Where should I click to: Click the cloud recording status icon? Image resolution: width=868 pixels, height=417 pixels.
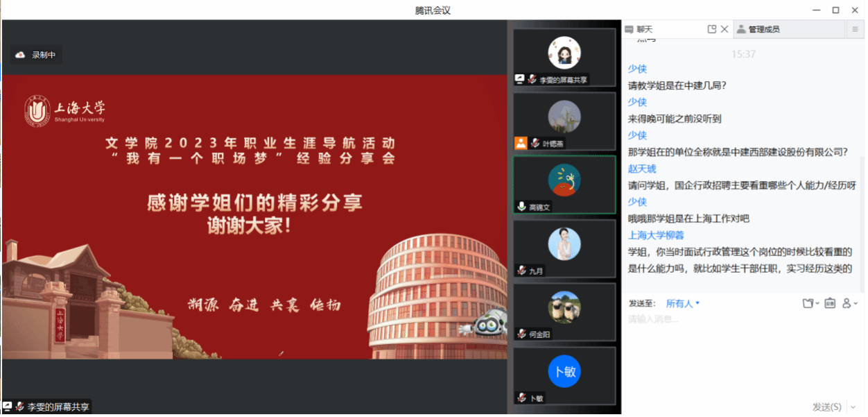point(21,55)
